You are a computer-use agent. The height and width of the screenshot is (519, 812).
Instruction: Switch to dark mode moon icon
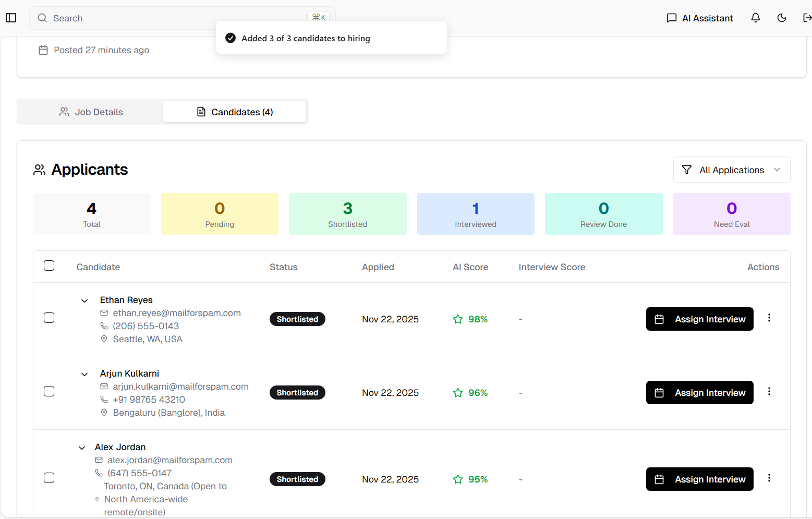click(781, 18)
